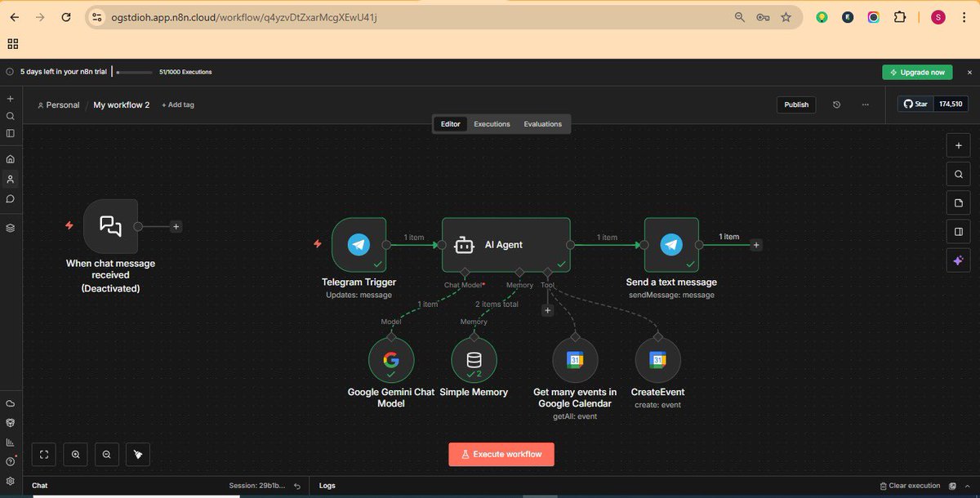
Task: Click the GitHub Star button
Action: tap(916, 104)
